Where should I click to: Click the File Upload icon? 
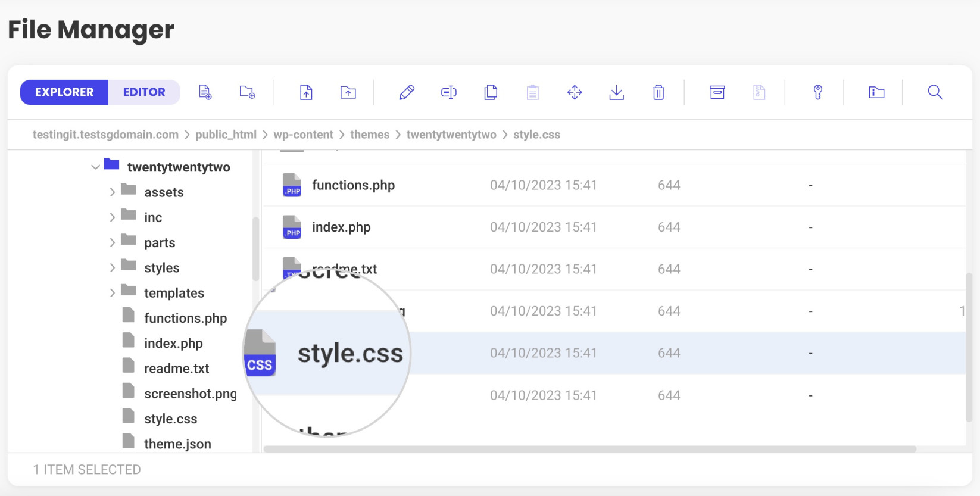coord(306,92)
